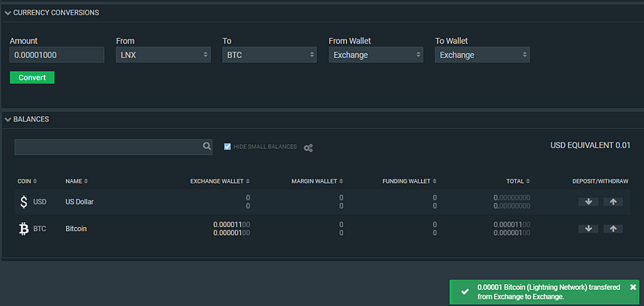Screen dimensions: 644x306
Task: Withdraw USD with up arrow
Action: tap(613, 201)
